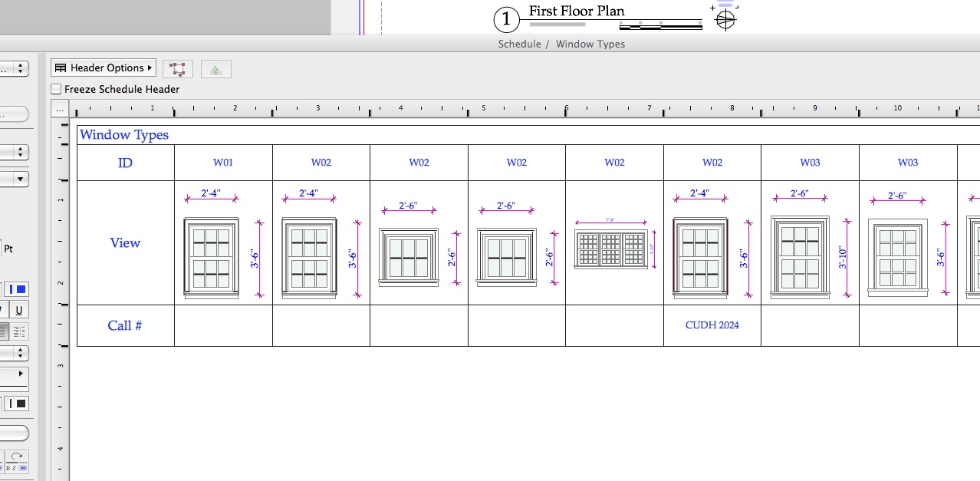Image resolution: width=980 pixels, height=481 pixels.
Task: Enable Freeze Schedule Header
Action: point(56,89)
